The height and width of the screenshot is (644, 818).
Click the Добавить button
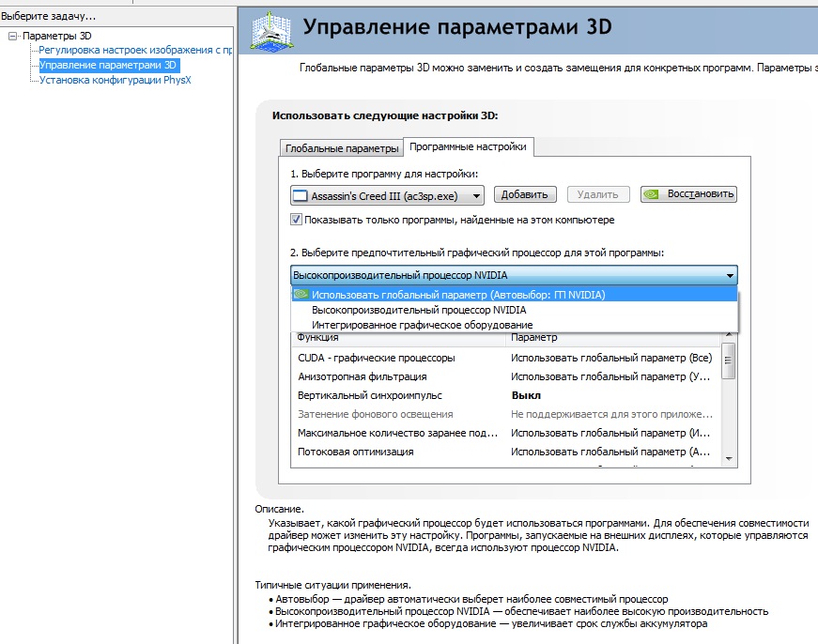[525, 194]
